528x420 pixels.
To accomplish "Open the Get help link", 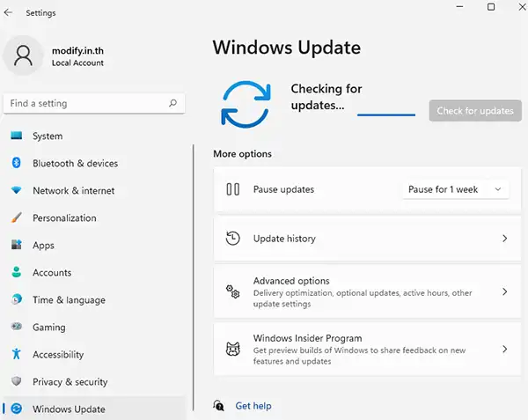I will (253, 406).
